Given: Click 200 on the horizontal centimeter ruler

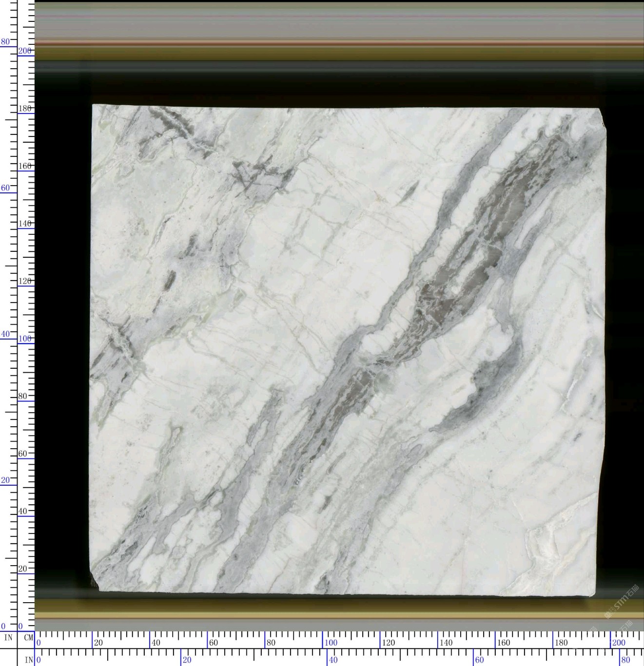Looking at the screenshot, I should click(619, 643).
